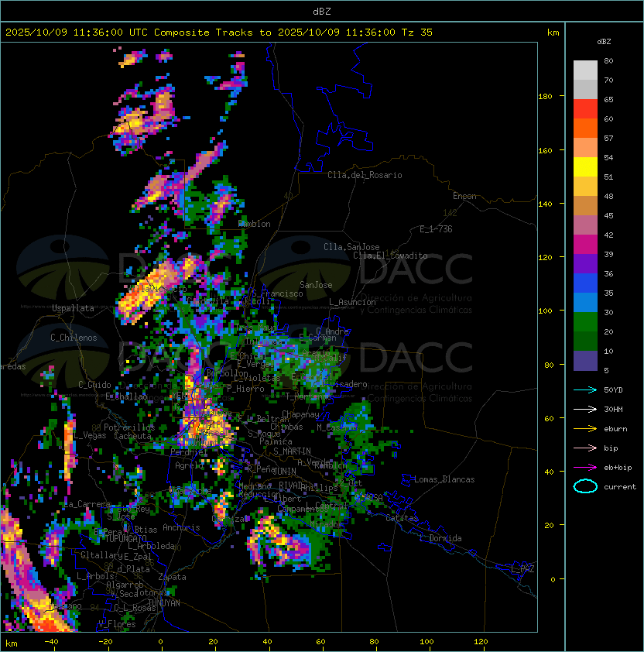The image size is (644, 652).
Task: Pick the bright yellow swatch below 54
Action: 585,167
